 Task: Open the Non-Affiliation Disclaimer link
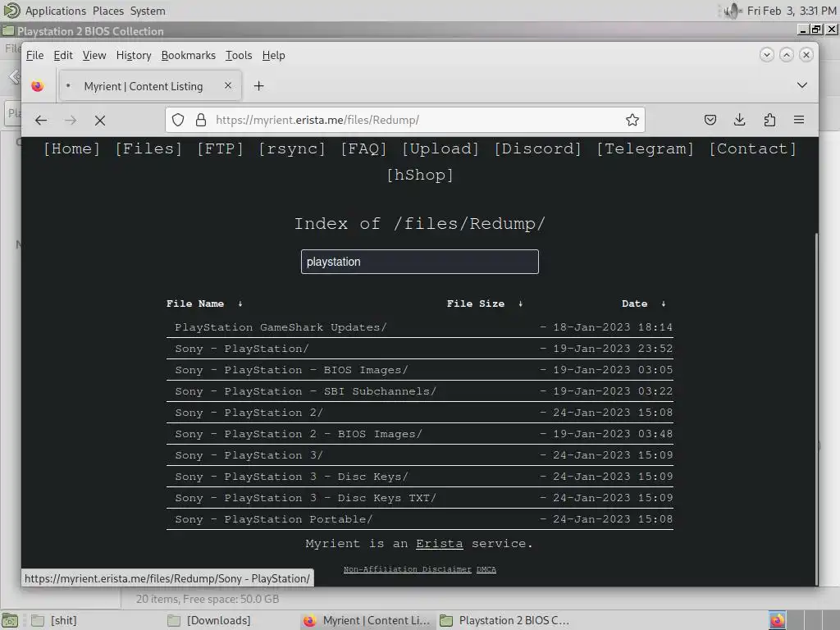(x=407, y=569)
